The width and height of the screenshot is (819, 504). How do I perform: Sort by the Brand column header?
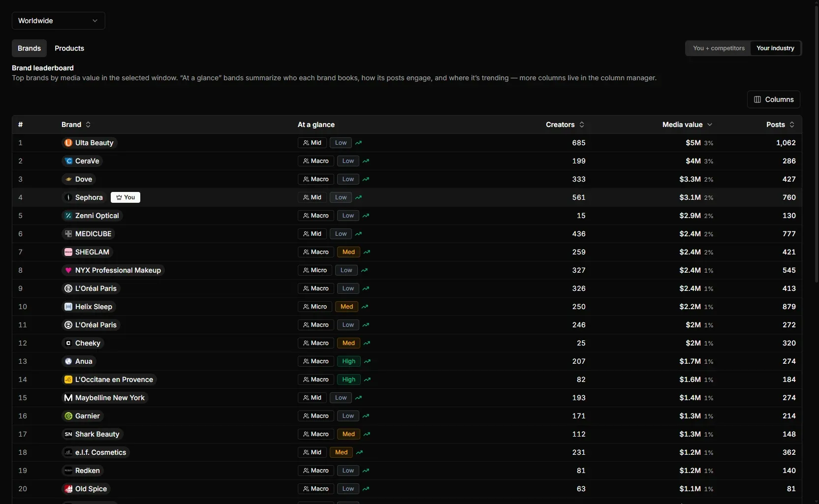(76, 125)
